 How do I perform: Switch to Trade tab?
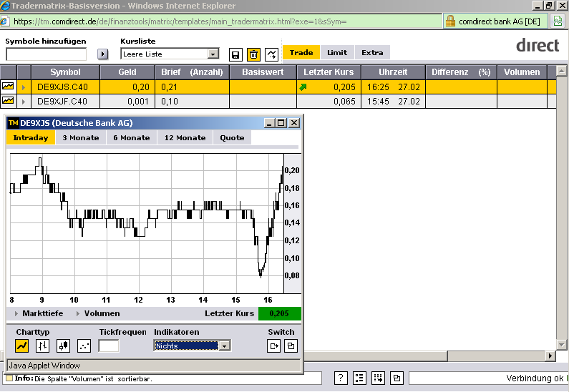301,53
